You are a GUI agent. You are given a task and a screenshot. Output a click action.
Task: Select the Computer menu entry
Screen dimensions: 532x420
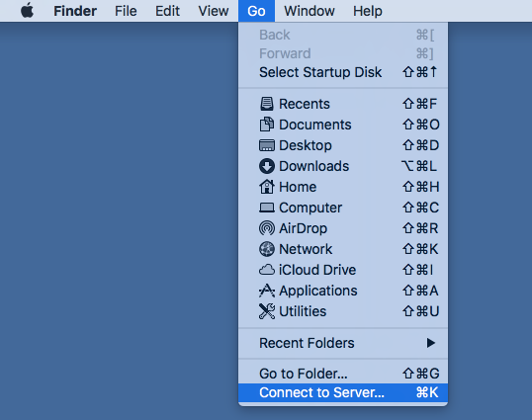(x=343, y=208)
